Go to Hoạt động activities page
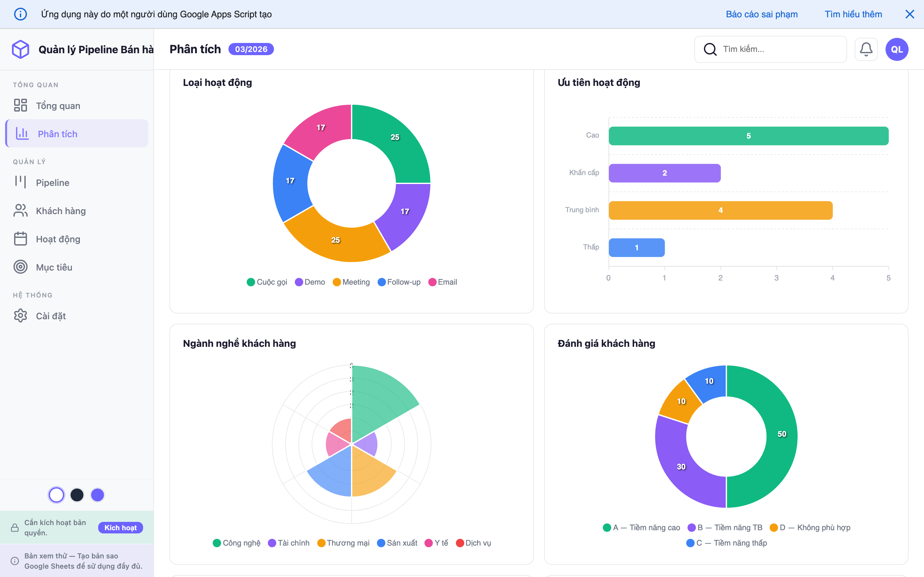 [58, 239]
